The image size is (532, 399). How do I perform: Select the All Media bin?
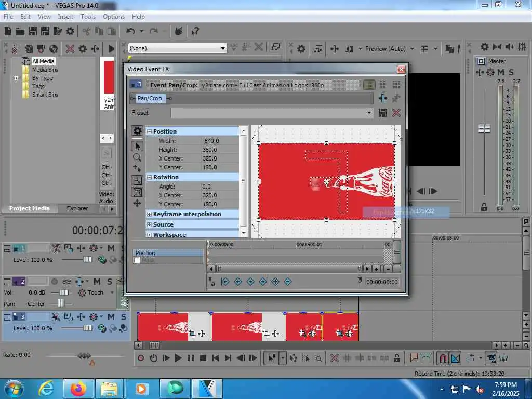point(43,61)
